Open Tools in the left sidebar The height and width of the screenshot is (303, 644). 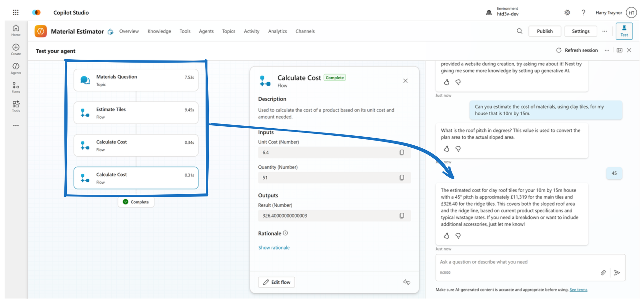tap(16, 106)
